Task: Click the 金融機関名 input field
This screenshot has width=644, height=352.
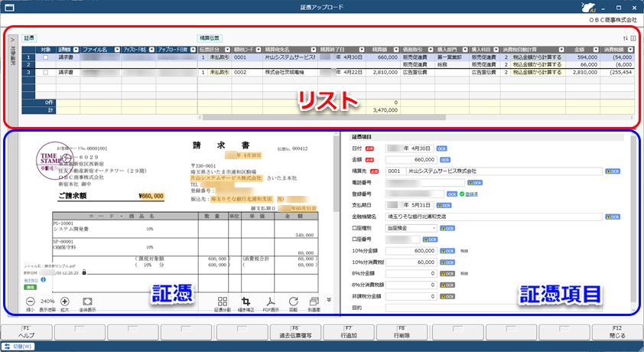Action: 494,217
